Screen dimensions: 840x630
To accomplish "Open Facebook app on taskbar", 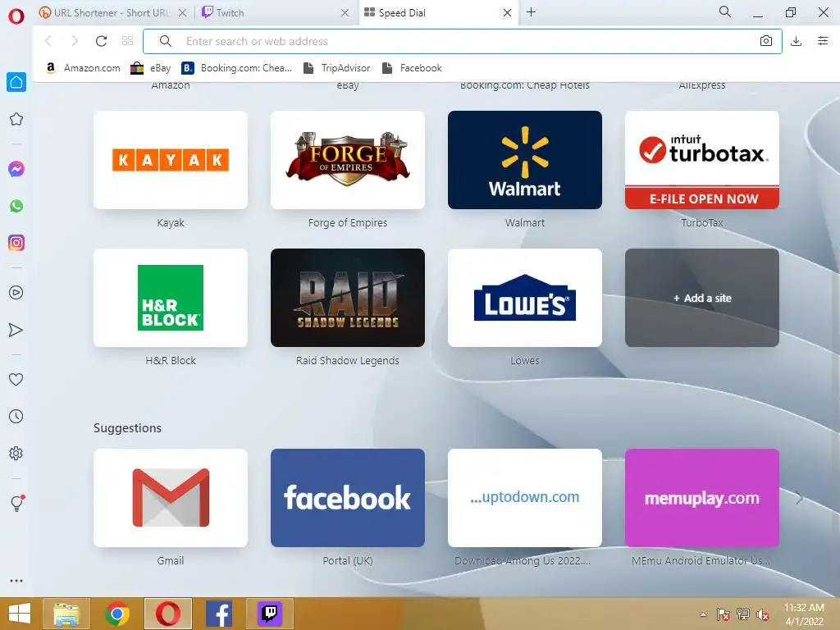I will coord(219,614).
